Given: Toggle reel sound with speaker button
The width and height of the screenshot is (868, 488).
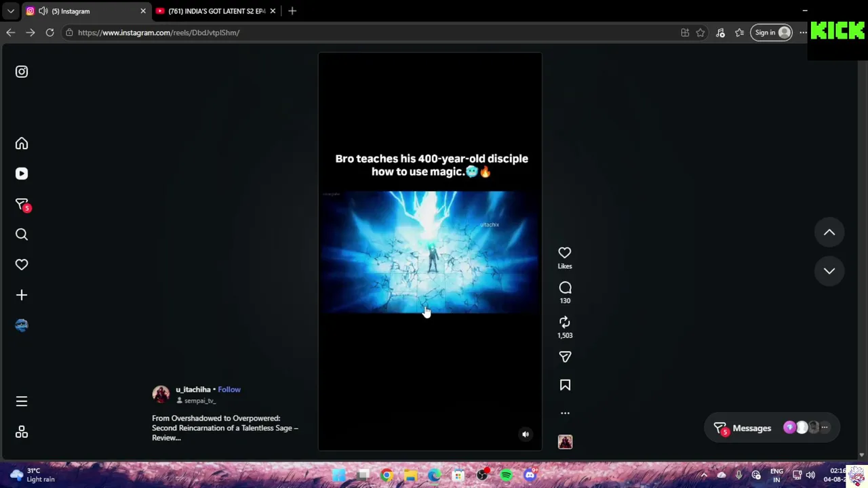Looking at the screenshot, I should tap(526, 434).
